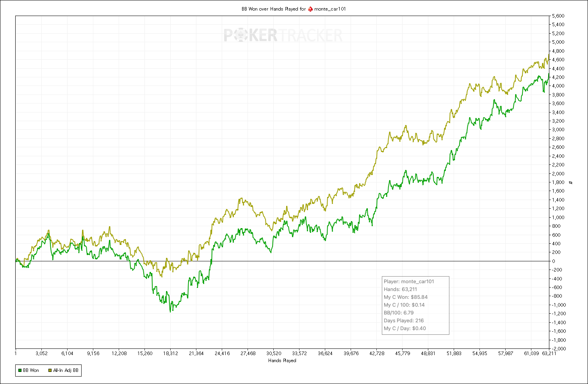Click 'Days Played: 216' in the stats box
The height and width of the screenshot is (384, 588).
(x=404, y=321)
